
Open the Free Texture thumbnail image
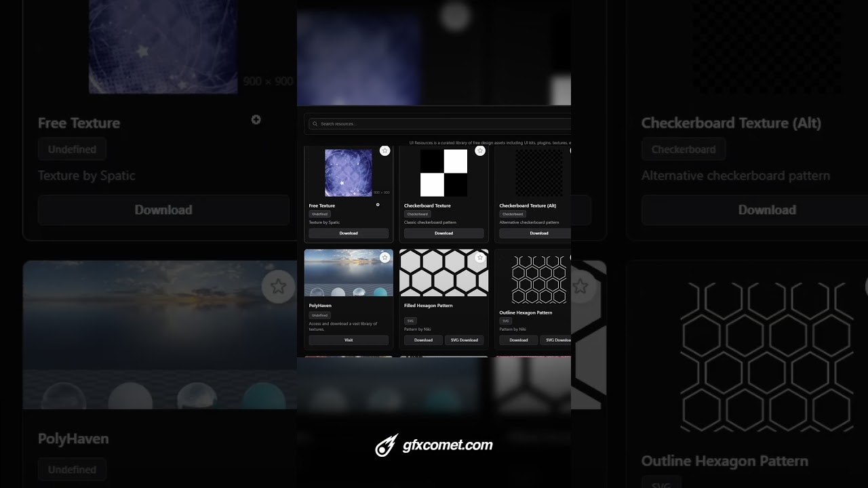349,173
